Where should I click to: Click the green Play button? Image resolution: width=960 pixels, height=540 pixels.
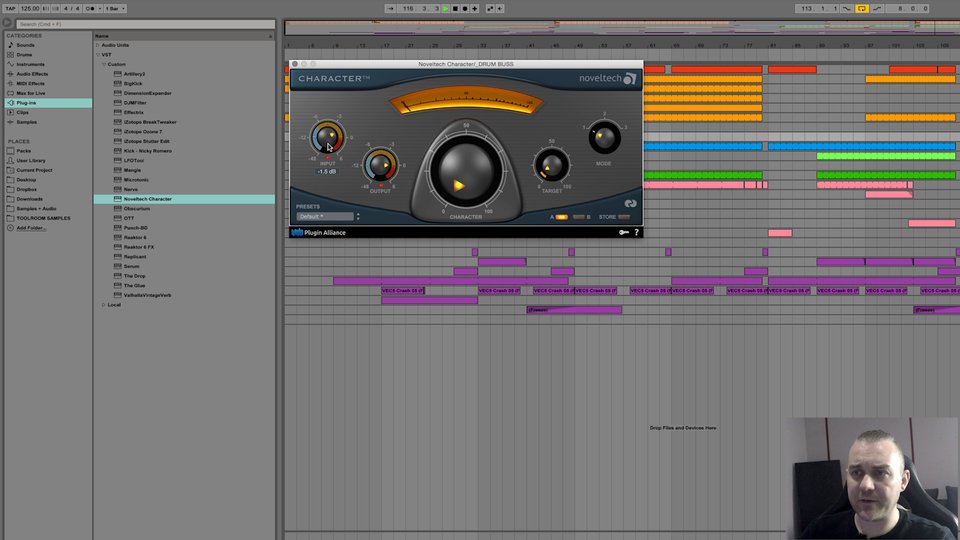(x=446, y=9)
